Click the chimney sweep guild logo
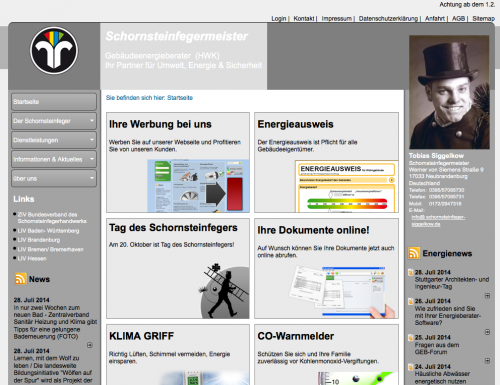Viewport: 500px width, 385px height. click(x=54, y=51)
